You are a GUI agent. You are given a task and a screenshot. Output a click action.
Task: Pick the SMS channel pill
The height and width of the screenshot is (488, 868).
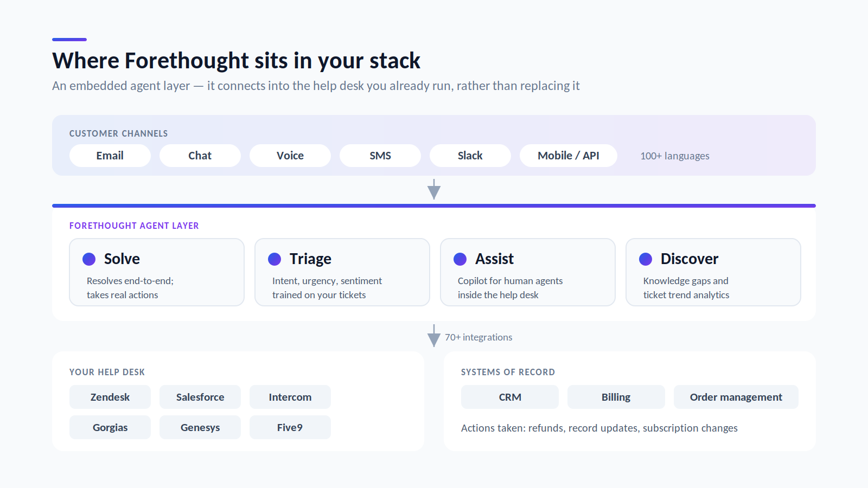(380, 156)
